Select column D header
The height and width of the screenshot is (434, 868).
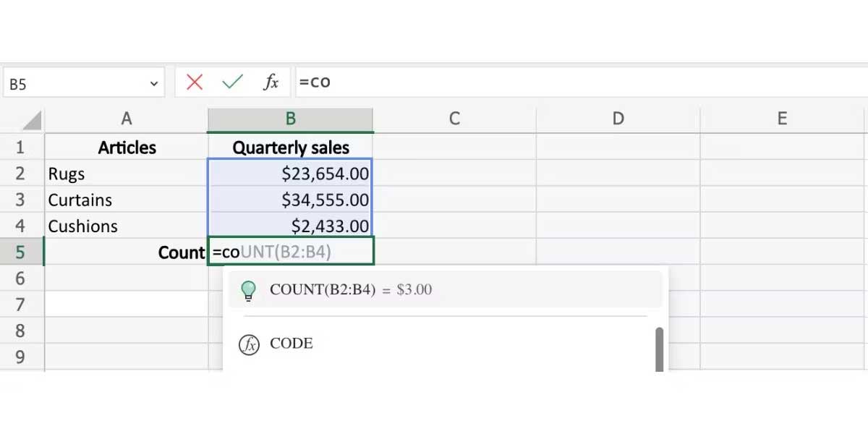pos(618,119)
